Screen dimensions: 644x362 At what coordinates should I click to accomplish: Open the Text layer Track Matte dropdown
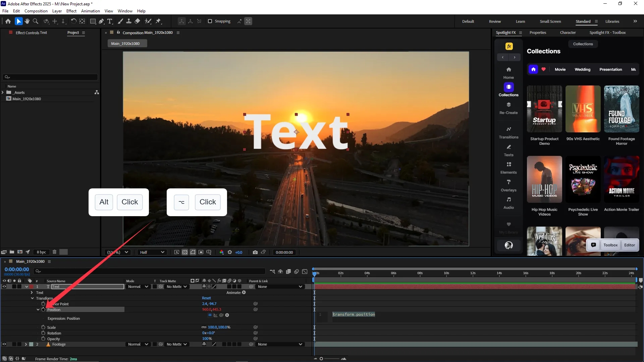pyautogui.click(x=176, y=287)
